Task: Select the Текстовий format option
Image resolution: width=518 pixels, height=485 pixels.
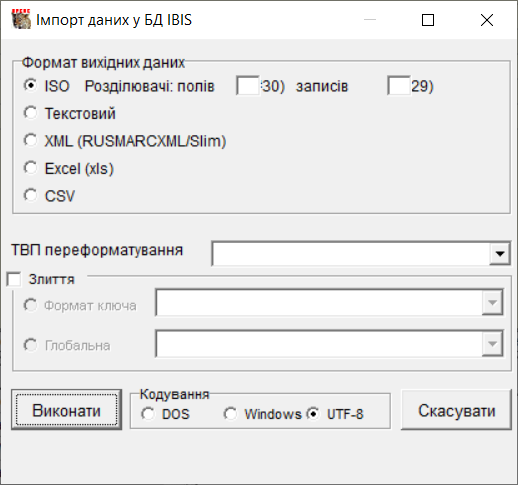Action: pyautogui.click(x=31, y=113)
